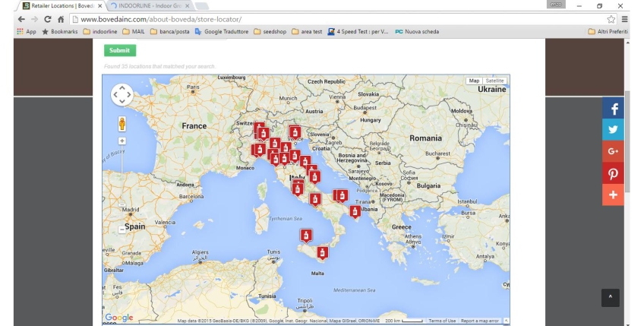Screen dimensions: 644x326
Task: Switch to the INDOORLINE browser tab
Action: (x=149, y=5)
